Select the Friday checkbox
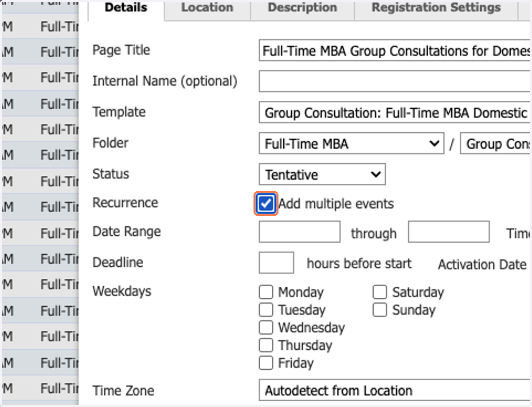This screenshot has height=407, width=532. [266, 363]
